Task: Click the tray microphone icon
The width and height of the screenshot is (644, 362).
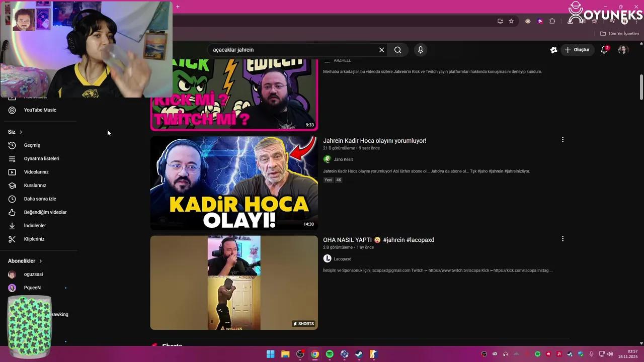Action: pos(591,354)
